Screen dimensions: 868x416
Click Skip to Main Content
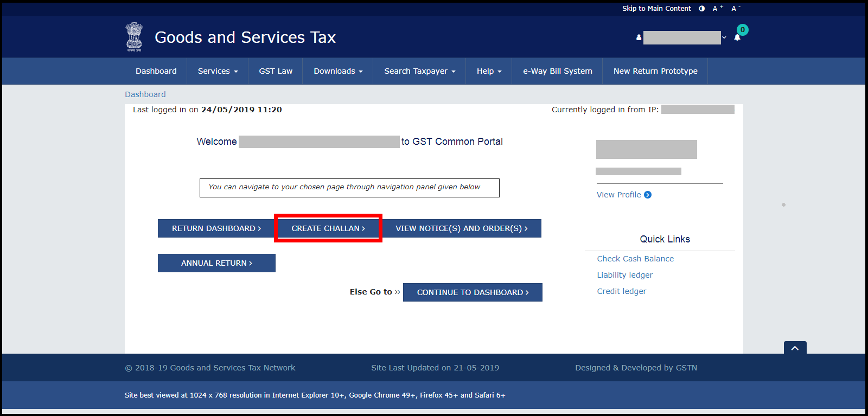click(x=656, y=8)
